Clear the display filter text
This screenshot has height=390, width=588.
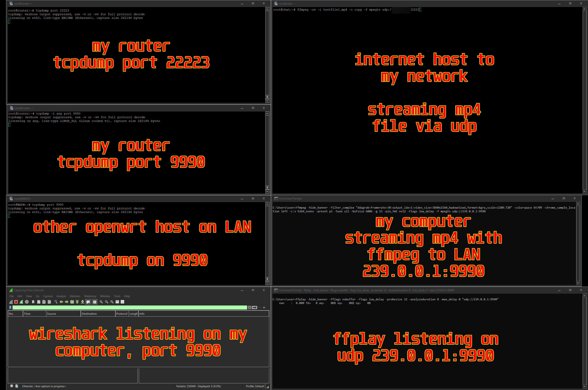249,308
